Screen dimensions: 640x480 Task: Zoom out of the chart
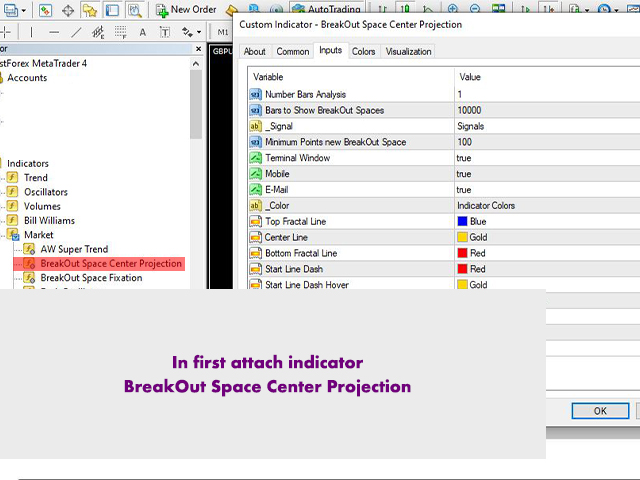(475, 9)
